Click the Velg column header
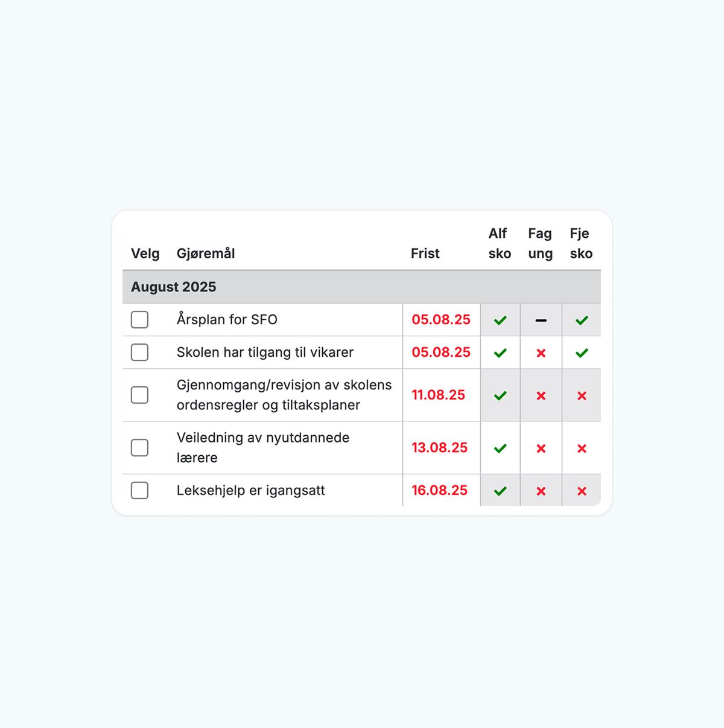The height and width of the screenshot is (728, 724). [145, 254]
